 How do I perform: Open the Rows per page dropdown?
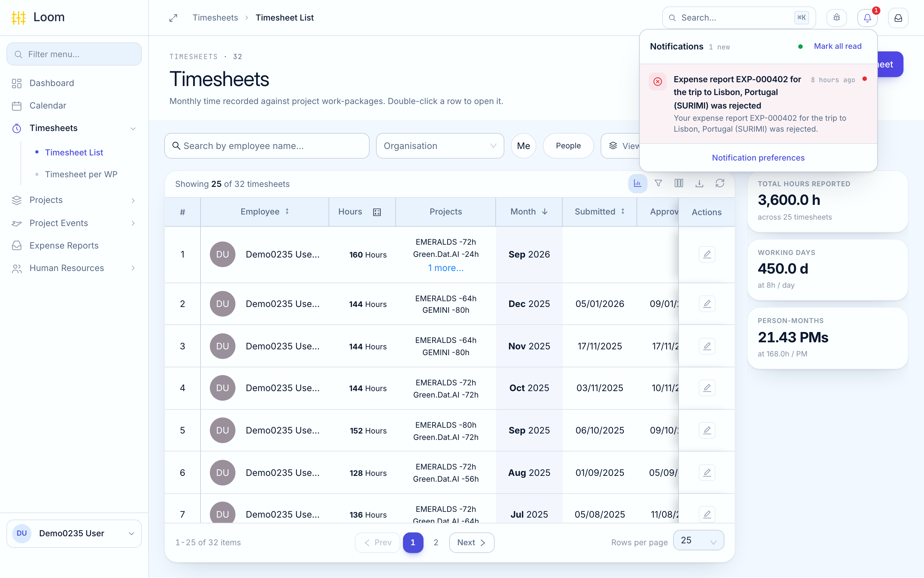[x=698, y=540]
